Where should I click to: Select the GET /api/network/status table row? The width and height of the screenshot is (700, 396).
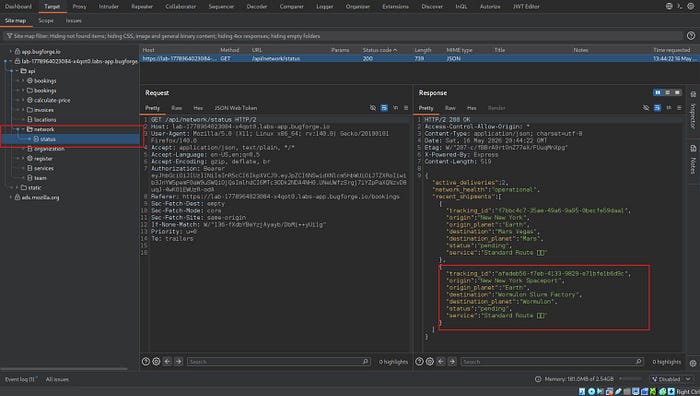[419, 58]
